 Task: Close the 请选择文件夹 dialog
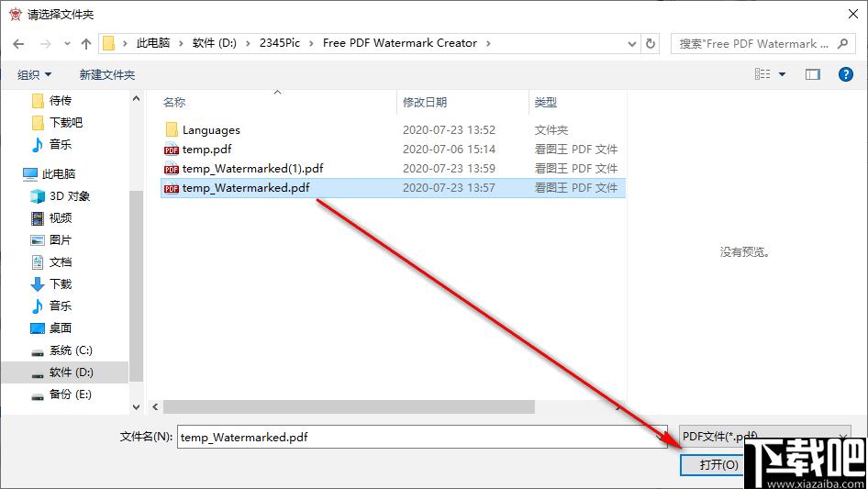point(853,14)
